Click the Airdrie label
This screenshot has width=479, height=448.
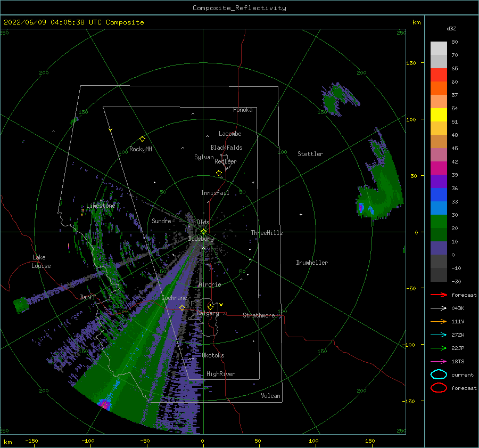(210, 284)
